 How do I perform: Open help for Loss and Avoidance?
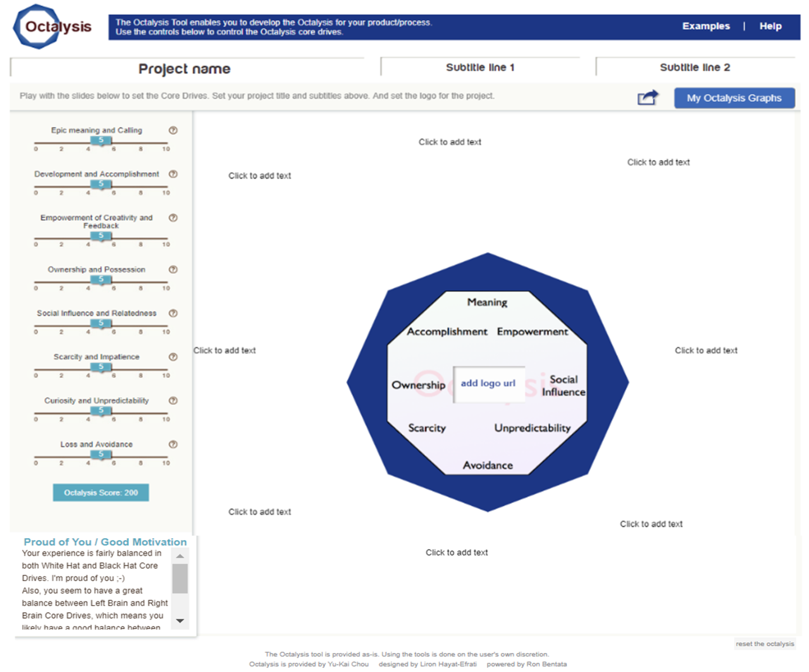(173, 444)
